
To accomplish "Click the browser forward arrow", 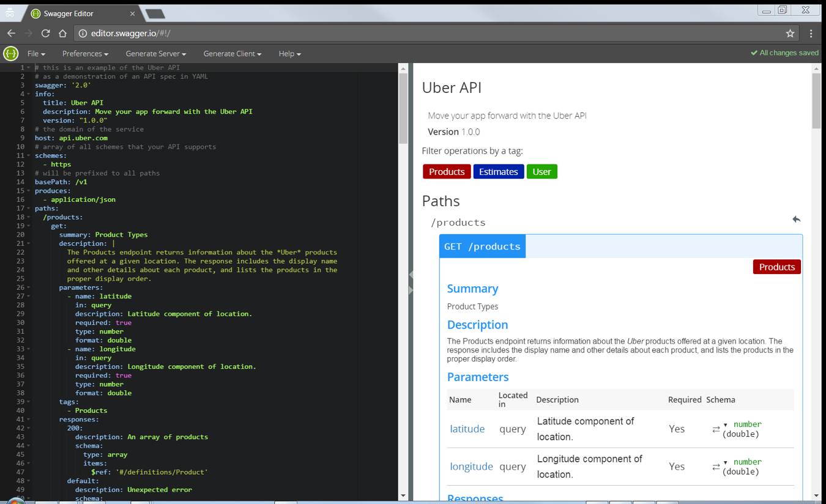I will click(28, 33).
